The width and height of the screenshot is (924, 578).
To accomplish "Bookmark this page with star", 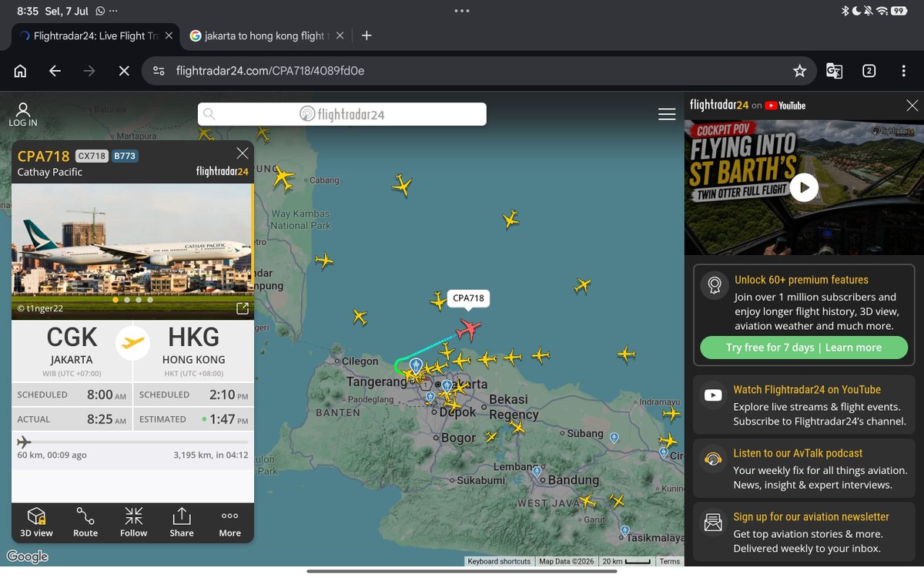I will (799, 71).
